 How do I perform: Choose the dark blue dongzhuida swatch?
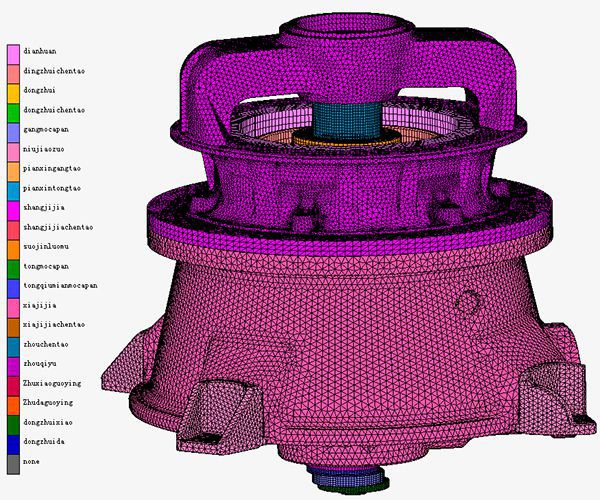coord(13,442)
